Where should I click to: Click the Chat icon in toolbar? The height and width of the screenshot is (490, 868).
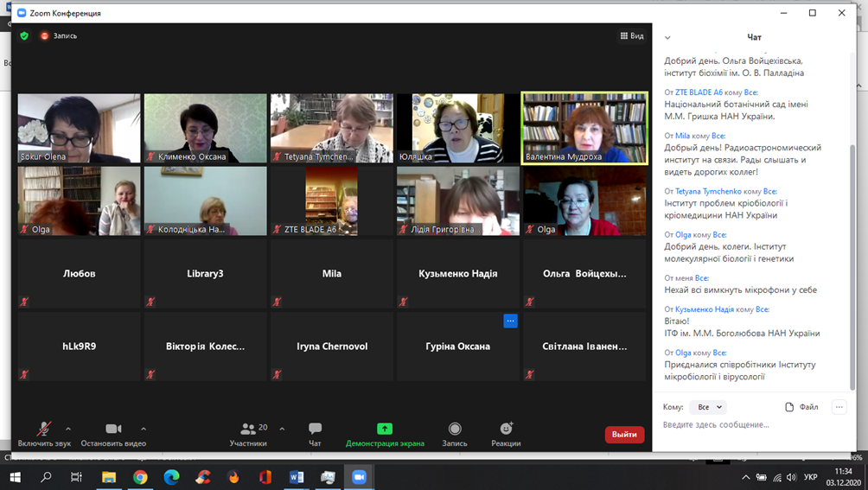315,429
